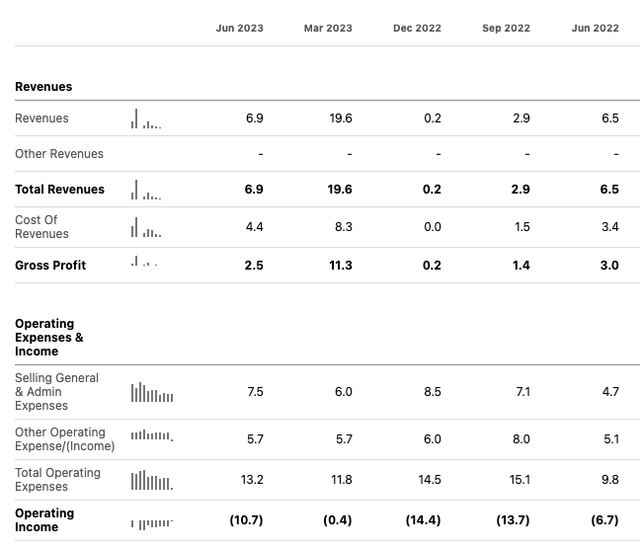The width and height of the screenshot is (640, 549).
Task: Click the Dec 2022 column header
Action: point(417,28)
